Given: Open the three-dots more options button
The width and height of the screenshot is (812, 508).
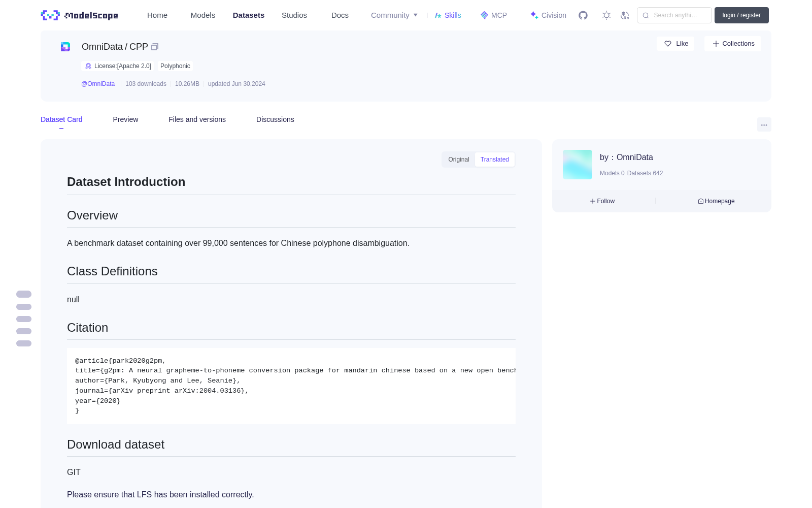Looking at the screenshot, I should [764, 124].
